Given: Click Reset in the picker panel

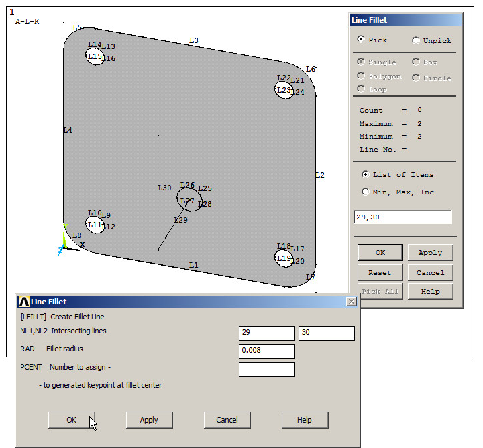Looking at the screenshot, I should click(x=380, y=273).
